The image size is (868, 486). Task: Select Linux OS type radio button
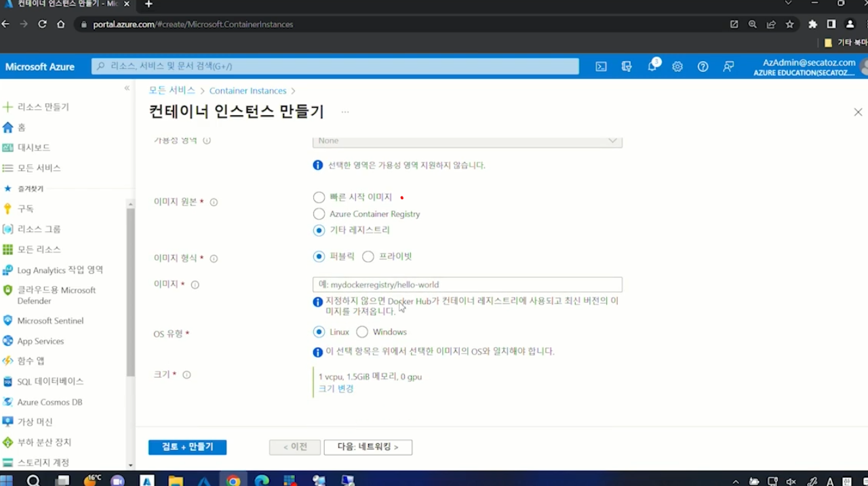[319, 332]
